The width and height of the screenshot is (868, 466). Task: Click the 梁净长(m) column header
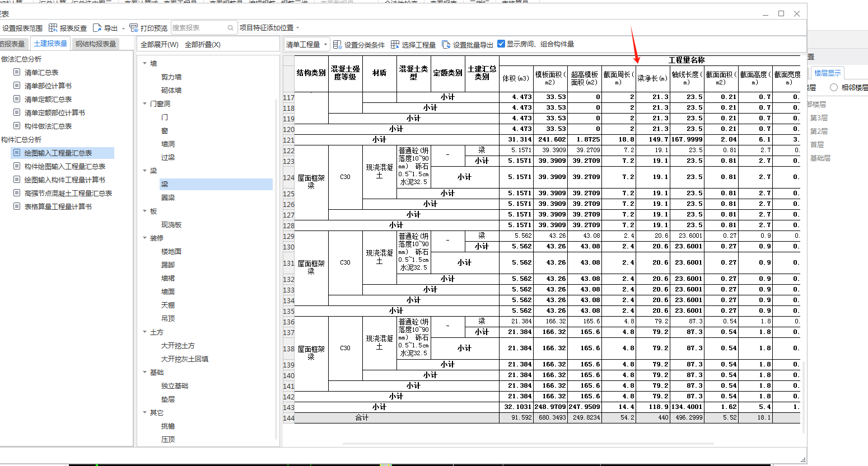[652, 78]
